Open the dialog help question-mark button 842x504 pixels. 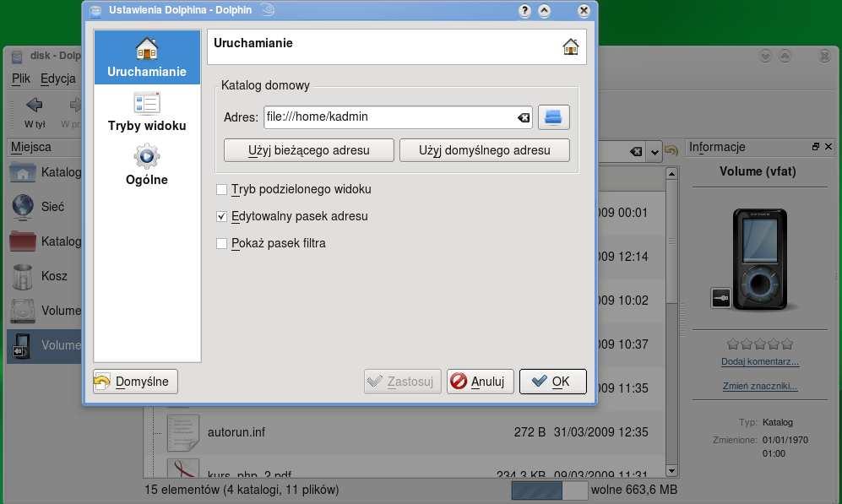[x=524, y=11]
